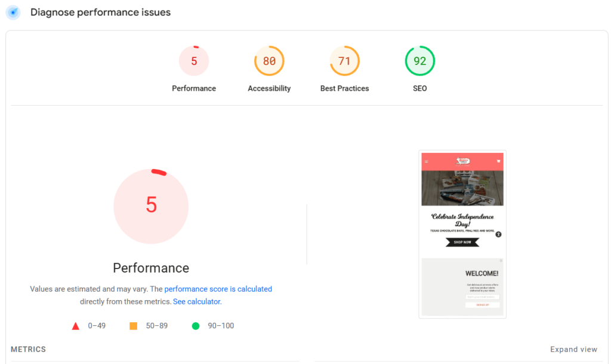This screenshot has width=611, height=364.
Task: Click the hamburger menu icon in the site preview
Action: tap(425, 161)
